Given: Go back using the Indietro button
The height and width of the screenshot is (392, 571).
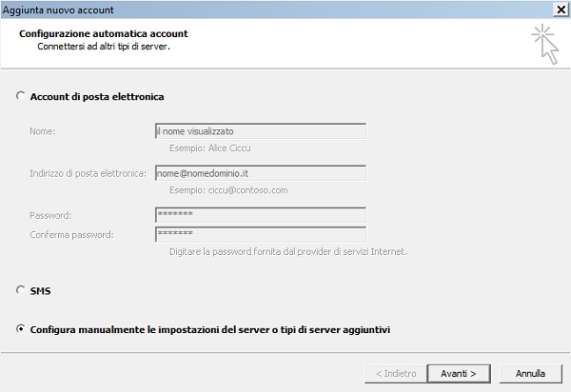Looking at the screenshot, I should tap(396, 374).
